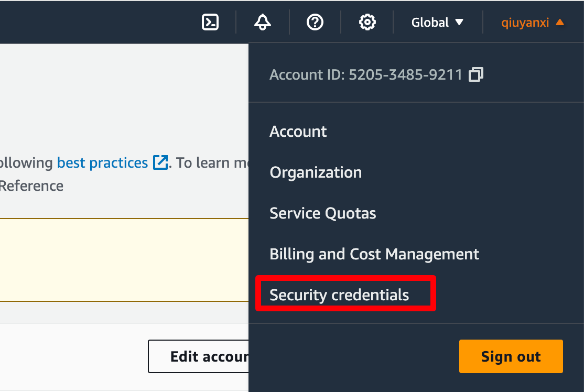Click the Edit account button
Screen dimensions: 584x392
coord(199,356)
